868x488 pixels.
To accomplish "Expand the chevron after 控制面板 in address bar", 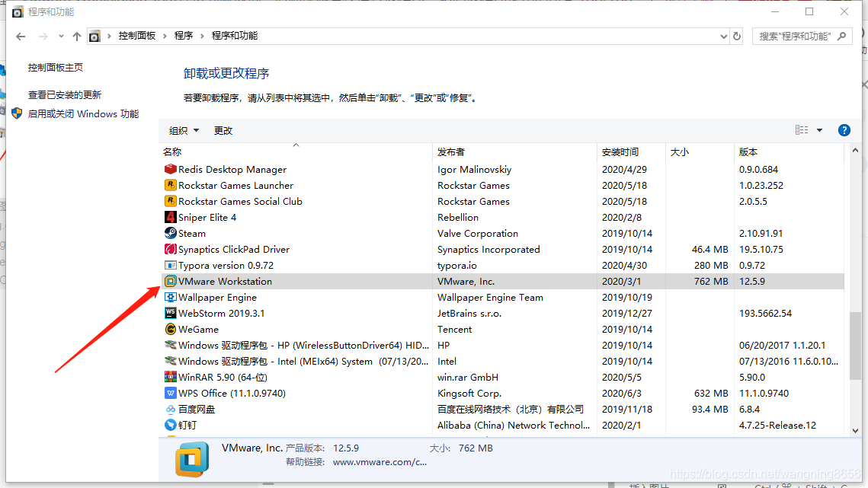I will (165, 36).
